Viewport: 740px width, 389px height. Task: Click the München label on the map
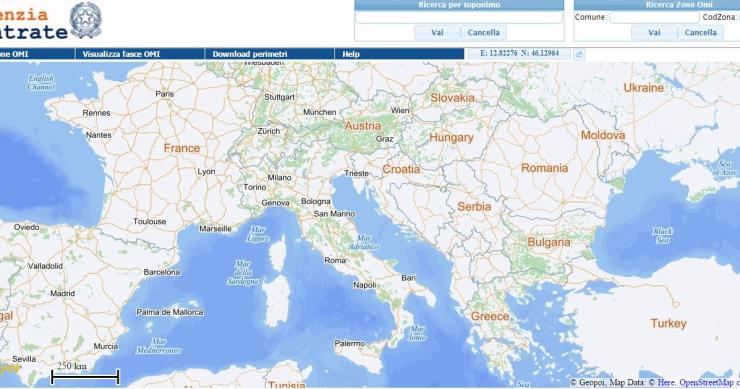click(x=320, y=112)
